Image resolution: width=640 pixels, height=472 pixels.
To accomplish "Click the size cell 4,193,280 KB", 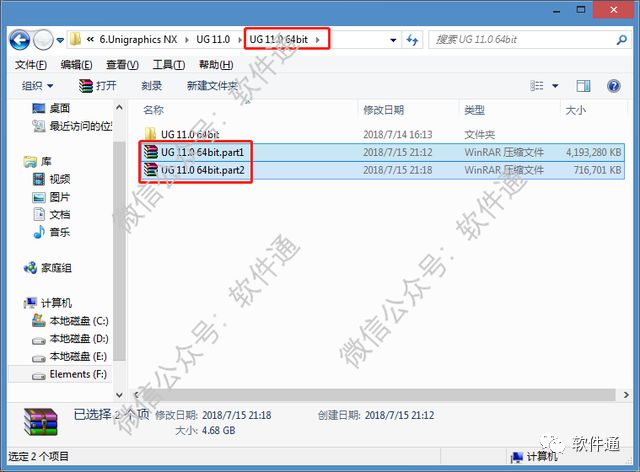I will click(593, 152).
